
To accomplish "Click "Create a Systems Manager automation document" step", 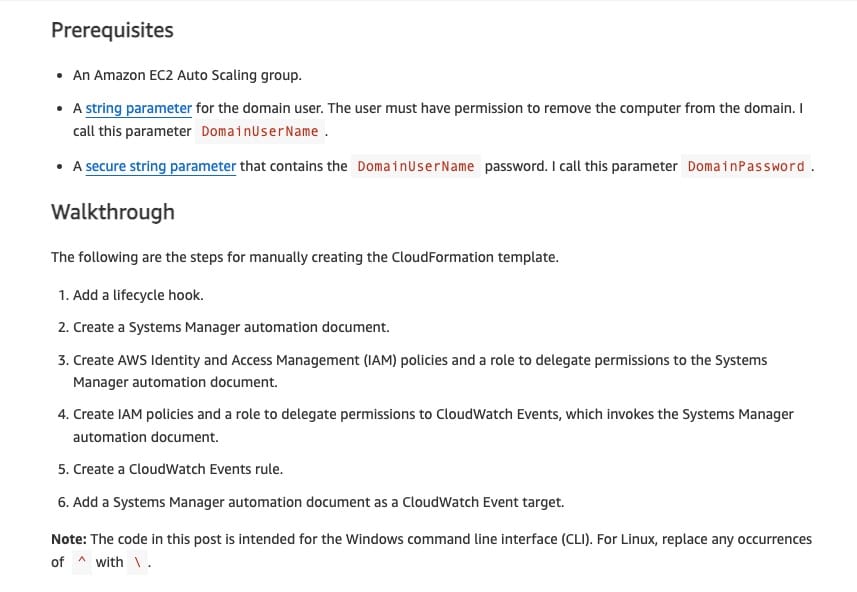I will pos(230,327).
